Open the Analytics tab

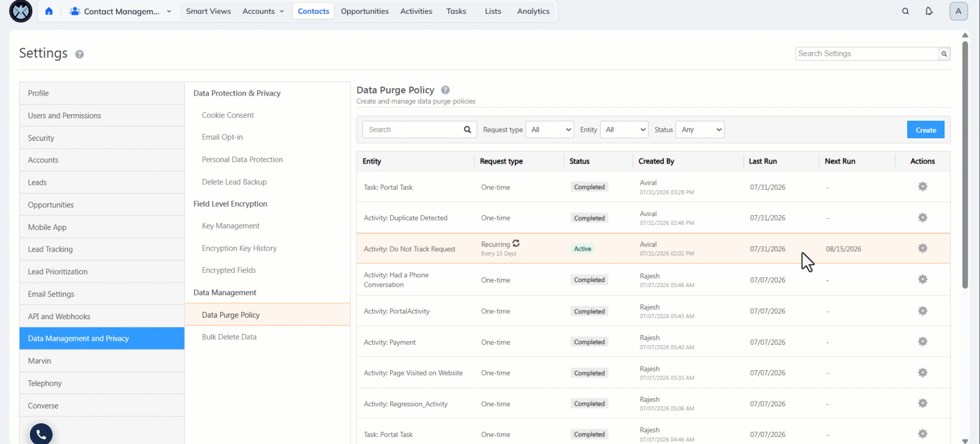pos(533,11)
